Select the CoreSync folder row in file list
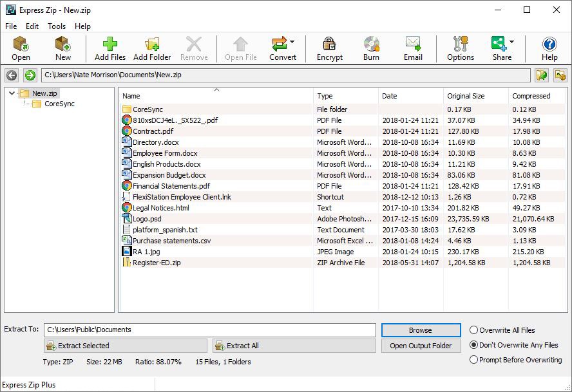 [343, 109]
